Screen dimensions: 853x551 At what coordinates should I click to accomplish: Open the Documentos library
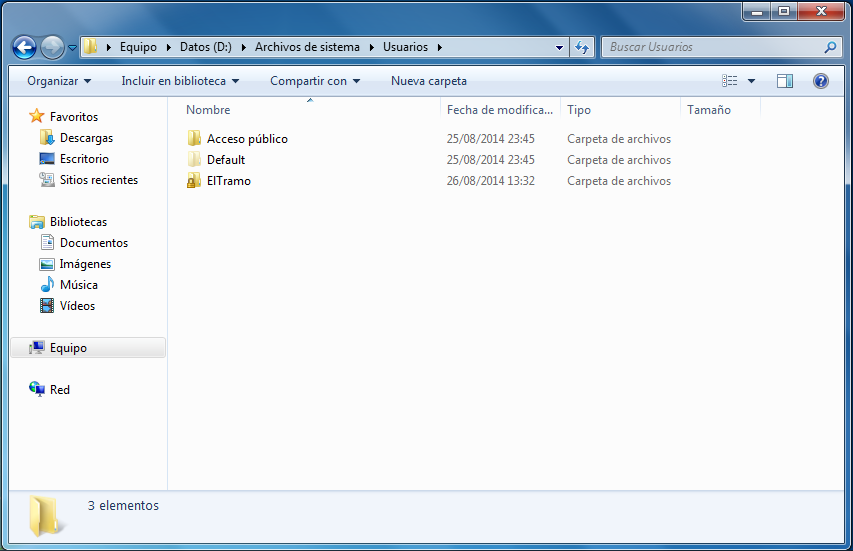(x=94, y=243)
